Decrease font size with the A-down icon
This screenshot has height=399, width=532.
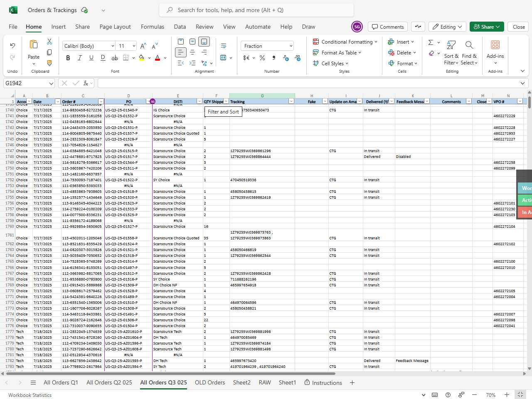pyautogui.click(x=155, y=46)
